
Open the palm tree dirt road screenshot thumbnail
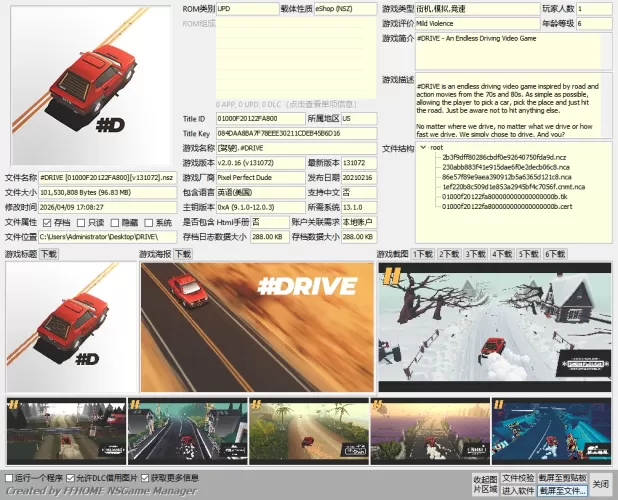pos(309,431)
